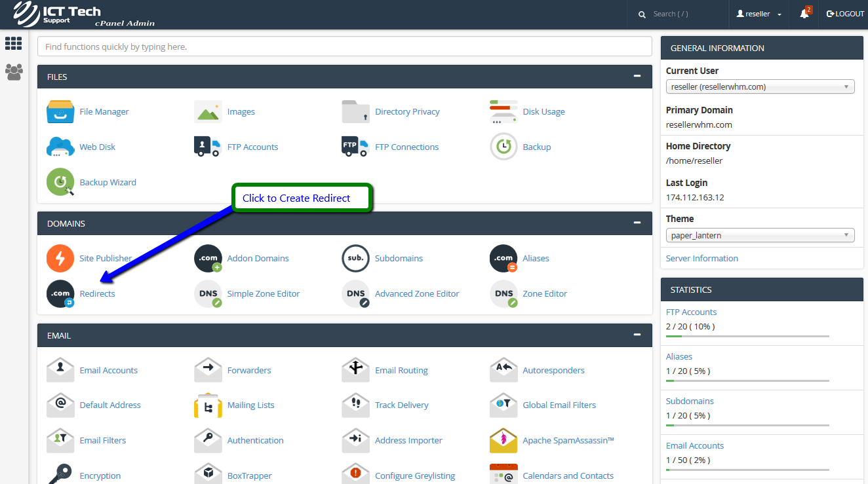Open the User Manager sidebar icon

(x=14, y=72)
